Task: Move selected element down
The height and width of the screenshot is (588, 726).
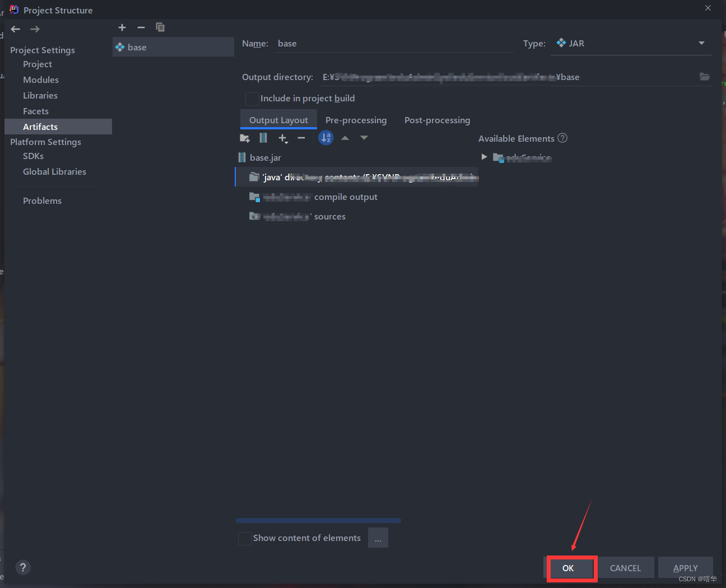Action: point(364,138)
